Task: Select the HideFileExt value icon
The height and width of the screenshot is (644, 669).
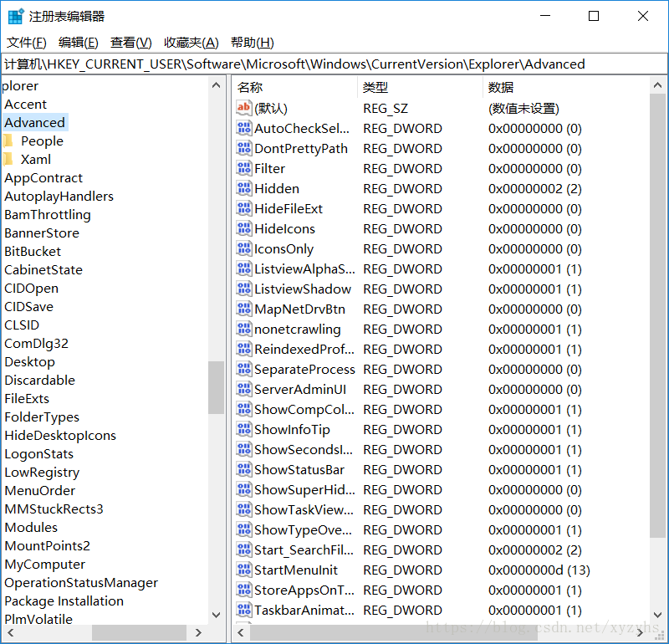Action: (243, 208)
